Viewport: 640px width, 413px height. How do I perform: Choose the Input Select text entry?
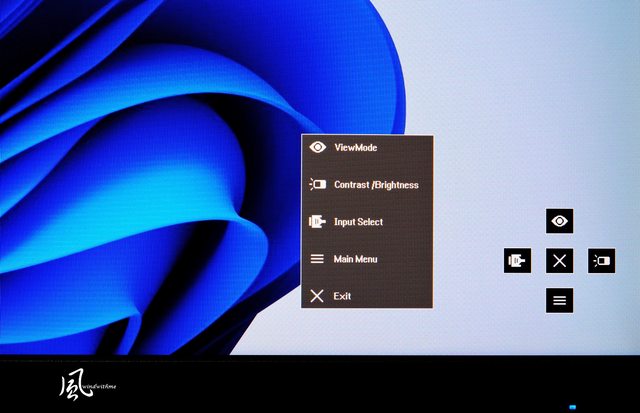pos(358,222)
